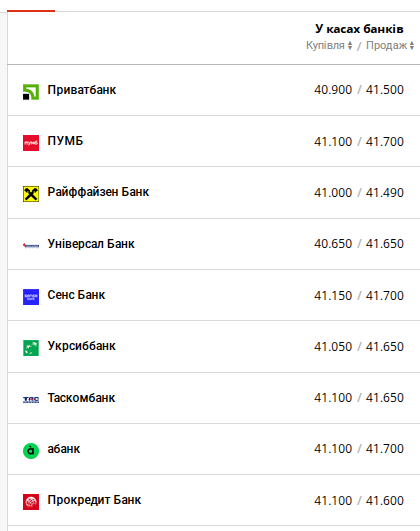Click the Укрсиббанк green logo icon
Image resolution: width=420 pixels, height=531 pixels.
click(x=31, y=348)
